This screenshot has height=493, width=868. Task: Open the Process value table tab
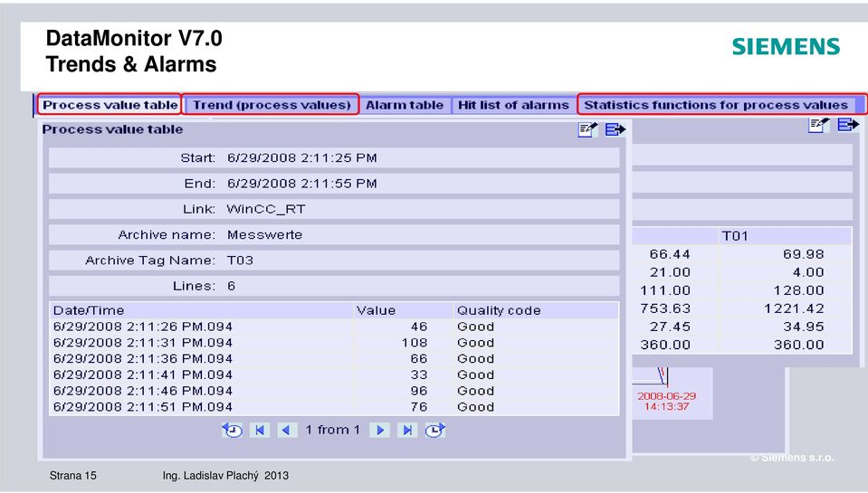[110, 105]
